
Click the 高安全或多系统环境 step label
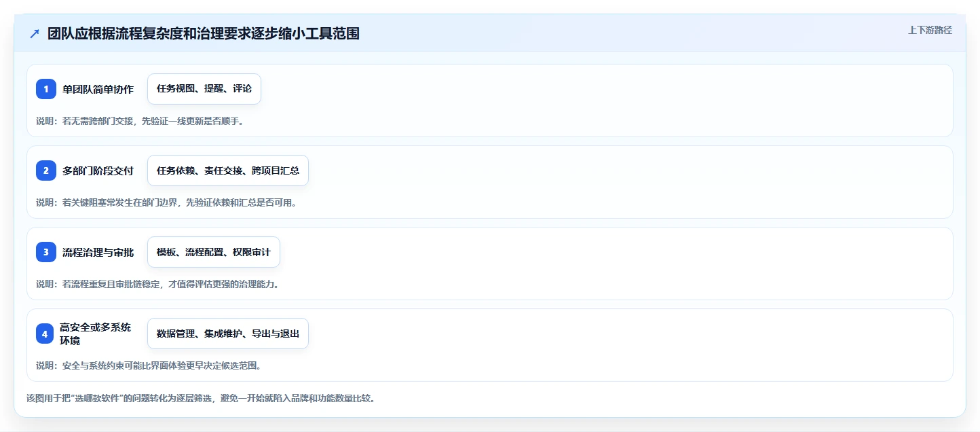96,334
